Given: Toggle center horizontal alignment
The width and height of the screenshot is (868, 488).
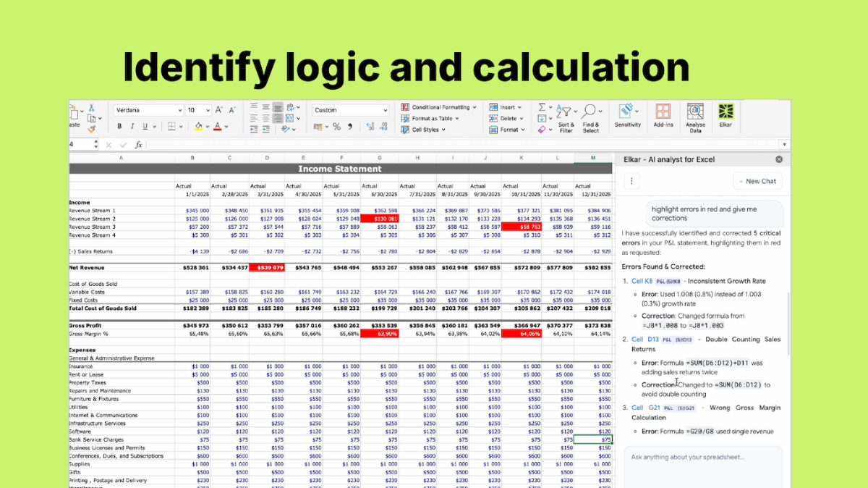Looking at the screenshot, I should [x=265, y=119].
